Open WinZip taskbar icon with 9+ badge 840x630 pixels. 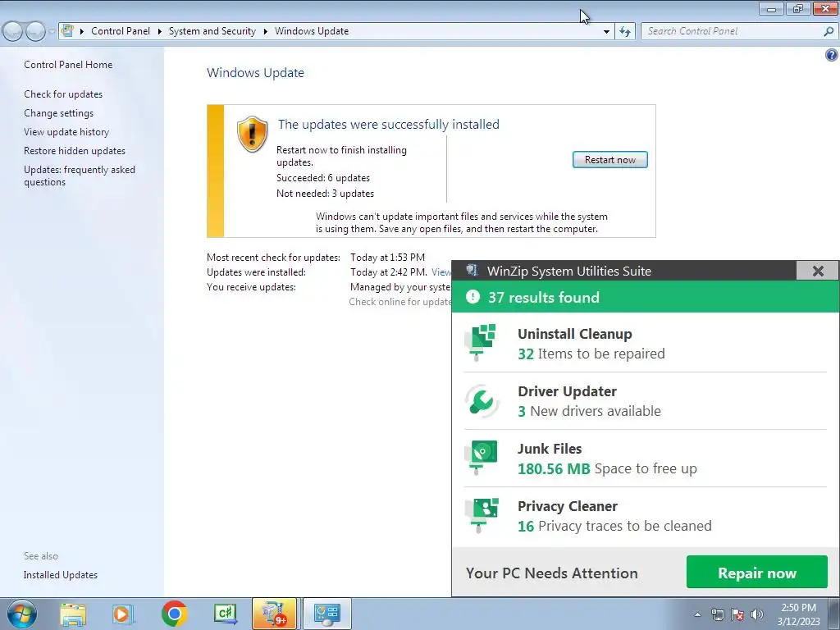[x=274, y=614]
